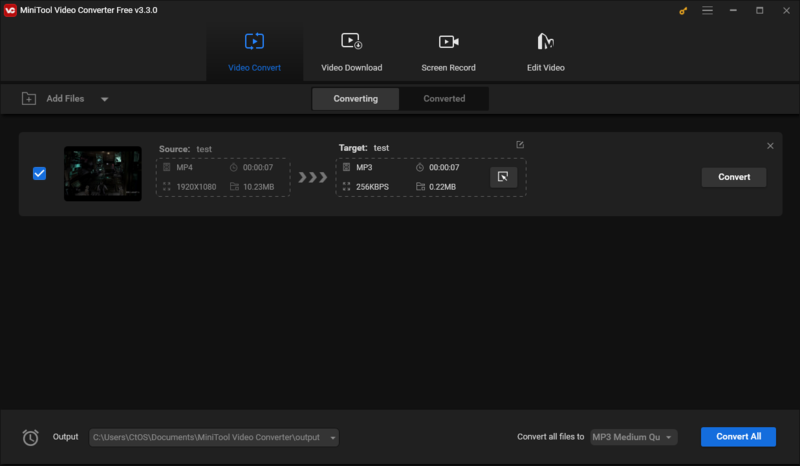Click the Screen Record camera icon
Screen dimensions: 800x466
coord(448,41)
